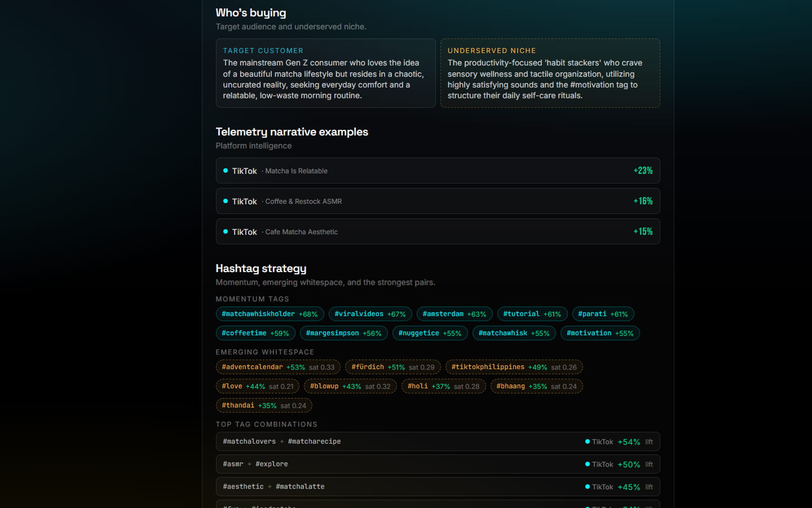
Task: Click the EMERGING WHITESPACE label
Action: click(x=265, y=352)
